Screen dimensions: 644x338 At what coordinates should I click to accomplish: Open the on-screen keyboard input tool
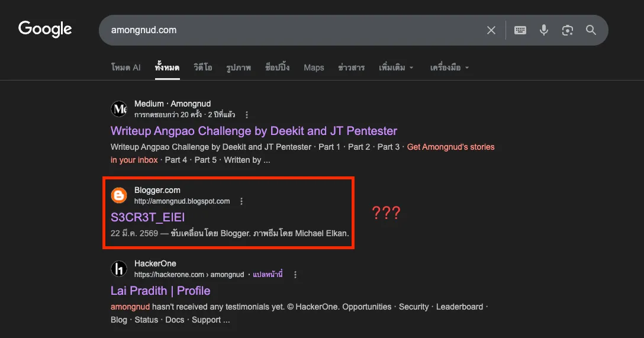click(x=520, y=30)
